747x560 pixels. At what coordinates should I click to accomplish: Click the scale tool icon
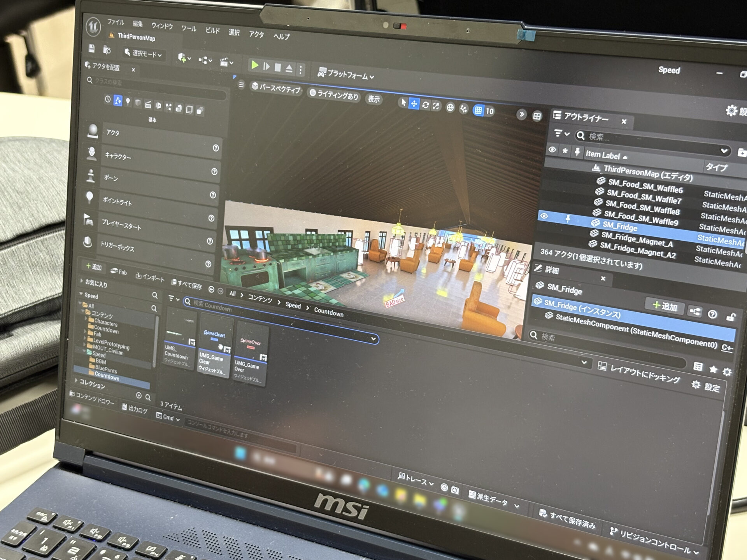pos(436,106)
